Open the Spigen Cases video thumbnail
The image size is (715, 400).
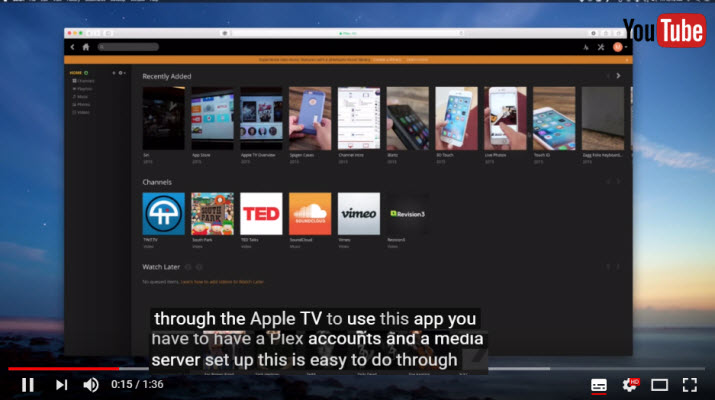(x=310, y=119)
